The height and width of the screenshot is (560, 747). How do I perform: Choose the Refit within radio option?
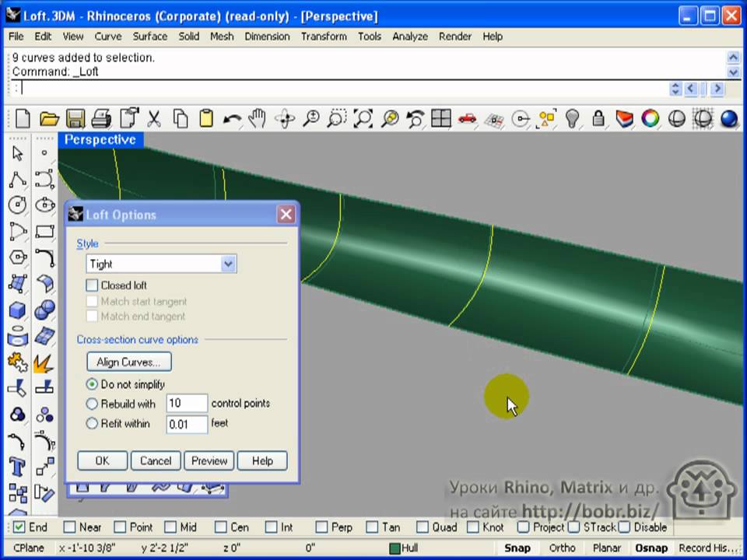[x=93, y=424]
